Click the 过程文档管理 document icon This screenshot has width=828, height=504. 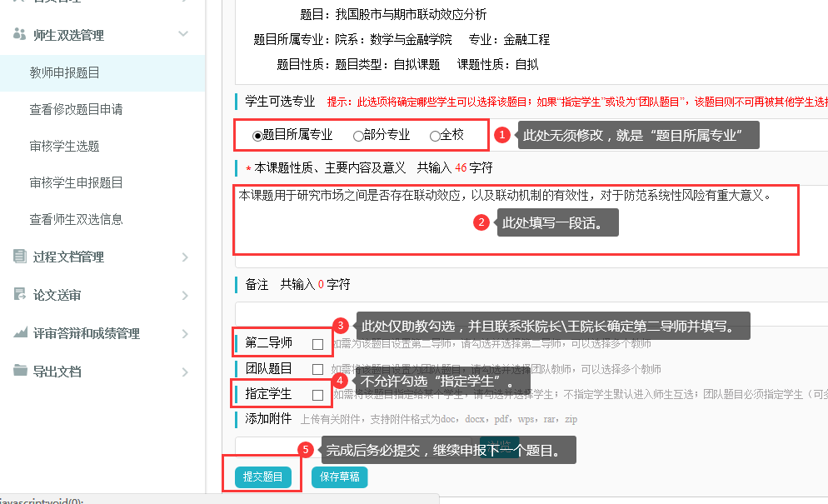coord(20,257)
